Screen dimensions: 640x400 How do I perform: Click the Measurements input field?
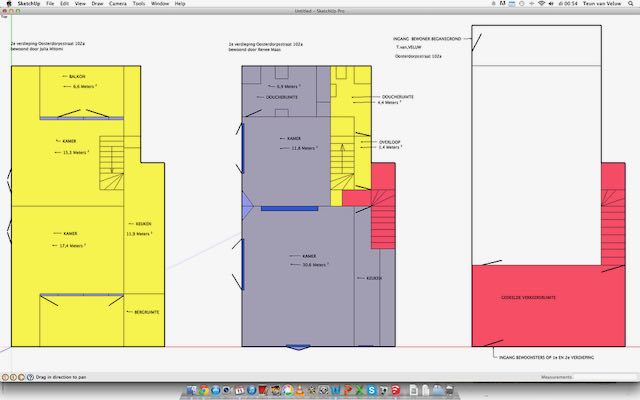pyautogui.click(x=604, y=377)
